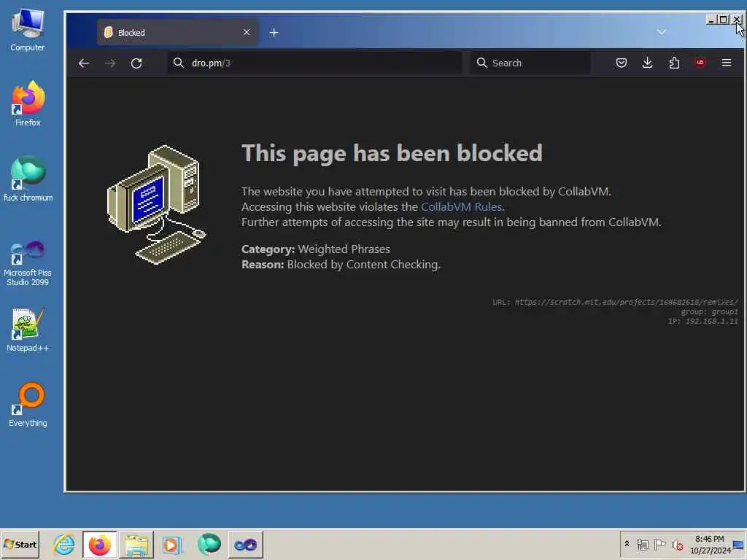Screen dimensions: 747x560
Task: Click the muted volume tray icon
Action: pyautogui.click(x=676, y=544)
